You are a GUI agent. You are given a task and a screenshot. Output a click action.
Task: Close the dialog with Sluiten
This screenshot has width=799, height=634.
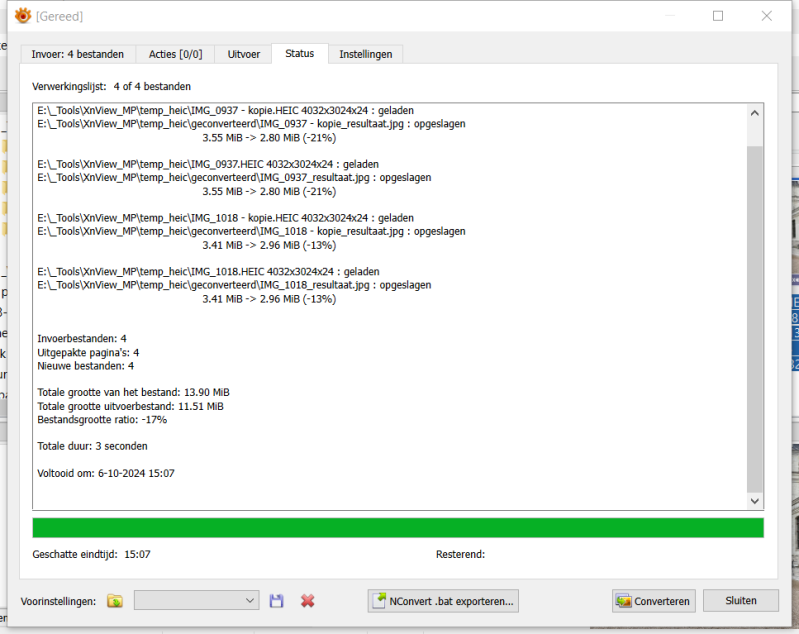[x=741, y=600]
